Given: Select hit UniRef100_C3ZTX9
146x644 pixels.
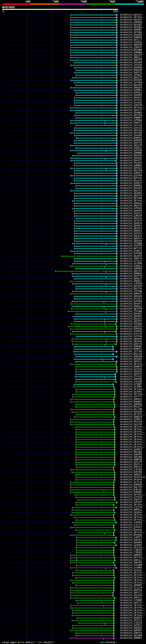Looking at the screenshot, I should click(131, 507).
